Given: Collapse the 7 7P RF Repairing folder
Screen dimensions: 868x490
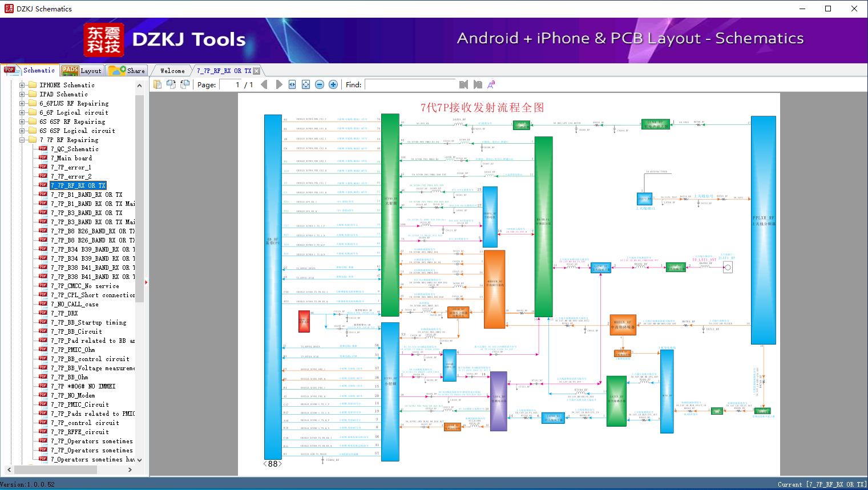Looking at the screenshot, I should [x=22, y=140].
